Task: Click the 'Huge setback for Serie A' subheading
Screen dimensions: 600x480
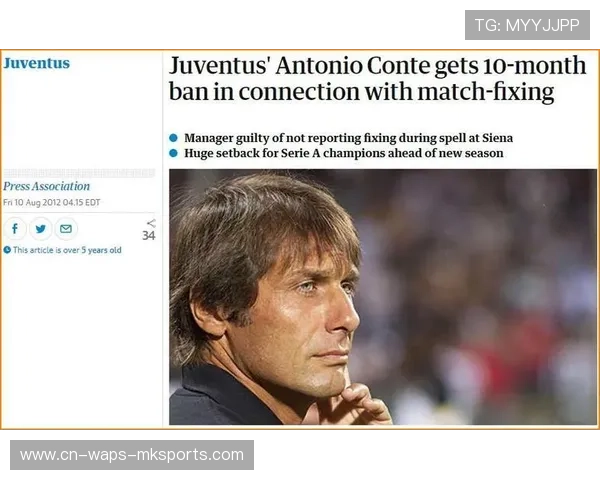Action: [344, 153]
